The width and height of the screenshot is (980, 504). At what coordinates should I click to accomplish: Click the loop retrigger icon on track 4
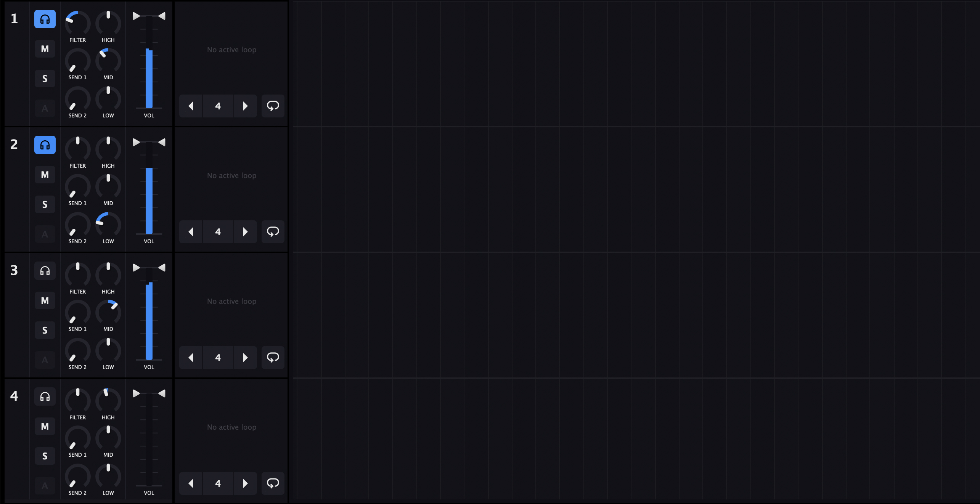pos(273,483)
